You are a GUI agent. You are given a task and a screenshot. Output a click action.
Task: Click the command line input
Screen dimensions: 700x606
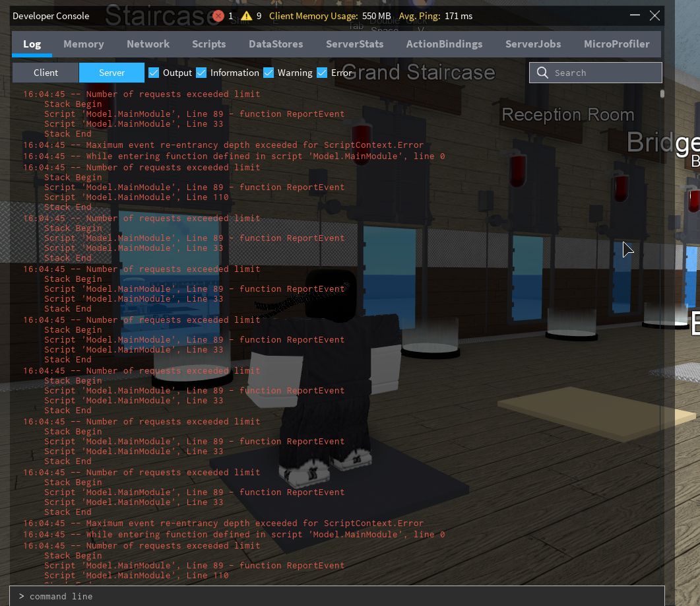point(337,596)
